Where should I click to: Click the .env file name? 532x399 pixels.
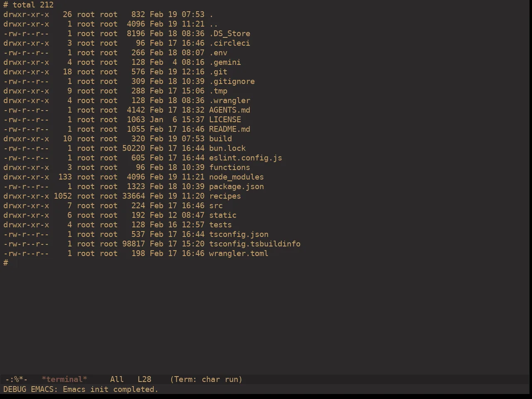tap(218, 53)
